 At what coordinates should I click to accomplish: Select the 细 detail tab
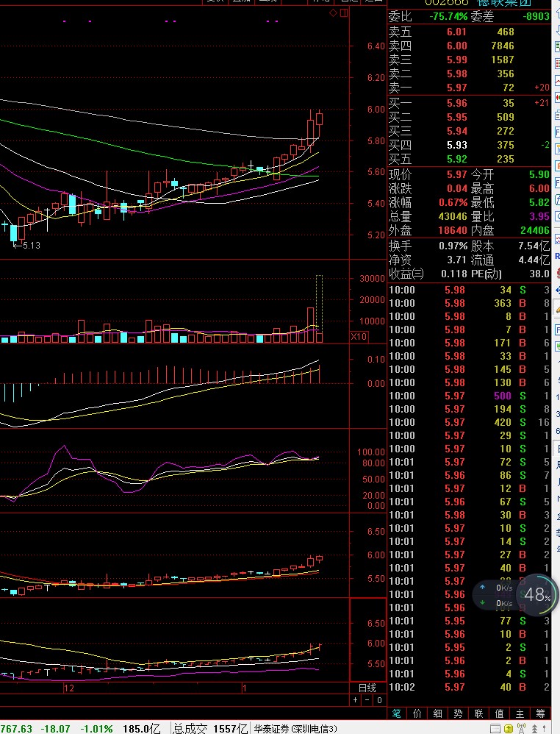(x=438, y=713)
